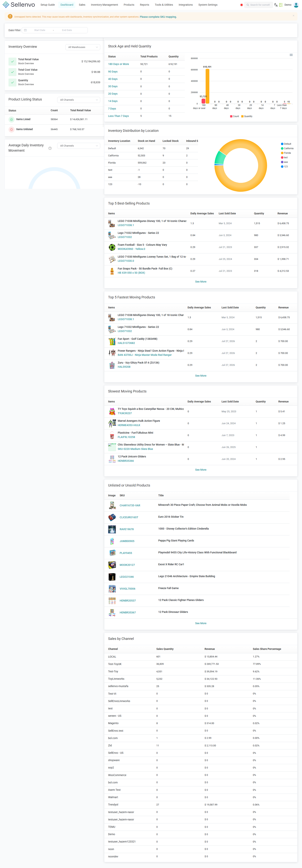Toggle aaa location in donut legend
This screenshot has height=868, width=302.
pos(284,162)
